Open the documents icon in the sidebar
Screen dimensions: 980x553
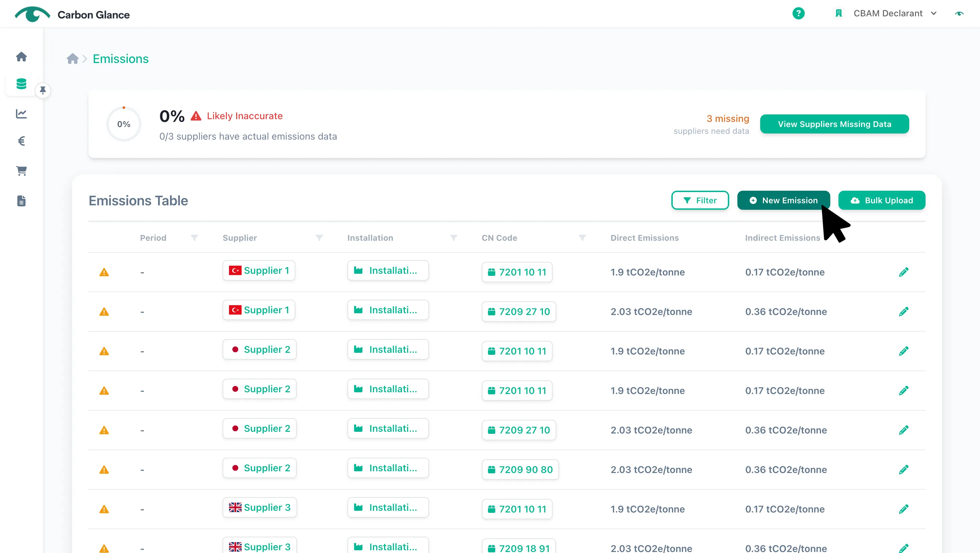[x=21, y=201]
